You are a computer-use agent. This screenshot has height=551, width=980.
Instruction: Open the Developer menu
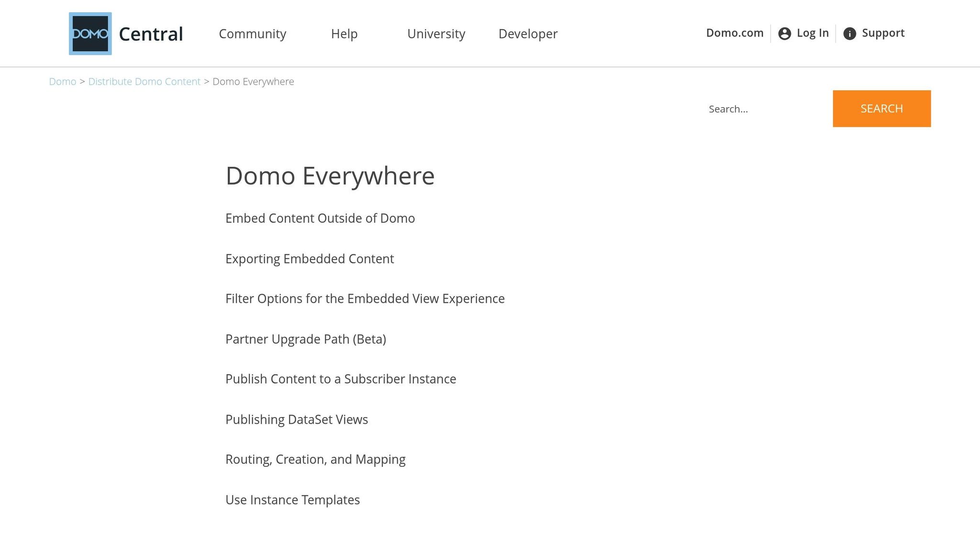527,33
